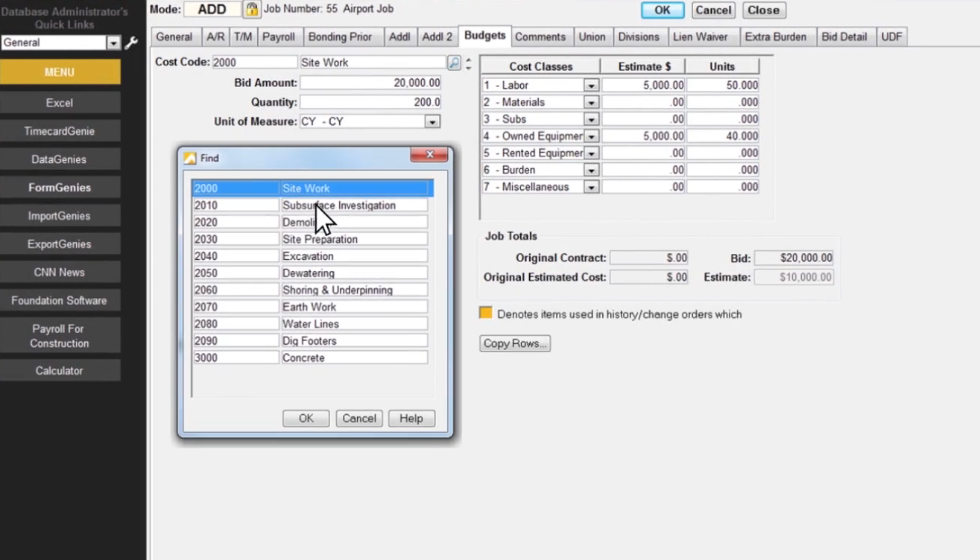Click the Bid Amount input field

370,82
